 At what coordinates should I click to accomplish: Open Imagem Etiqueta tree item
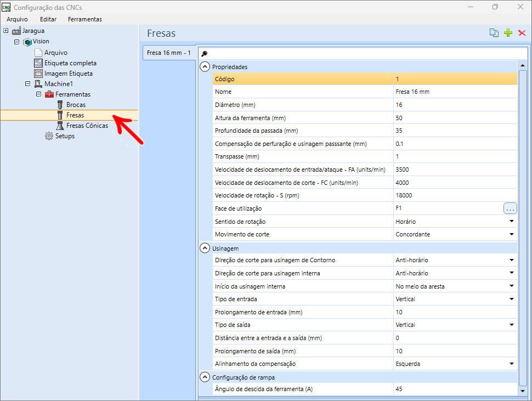point(68,74)
